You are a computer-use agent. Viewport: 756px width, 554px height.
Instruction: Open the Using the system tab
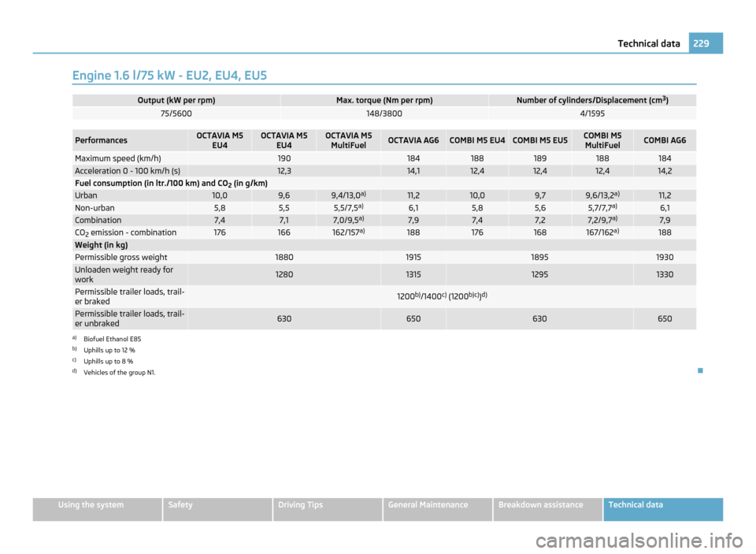(97, 509)
